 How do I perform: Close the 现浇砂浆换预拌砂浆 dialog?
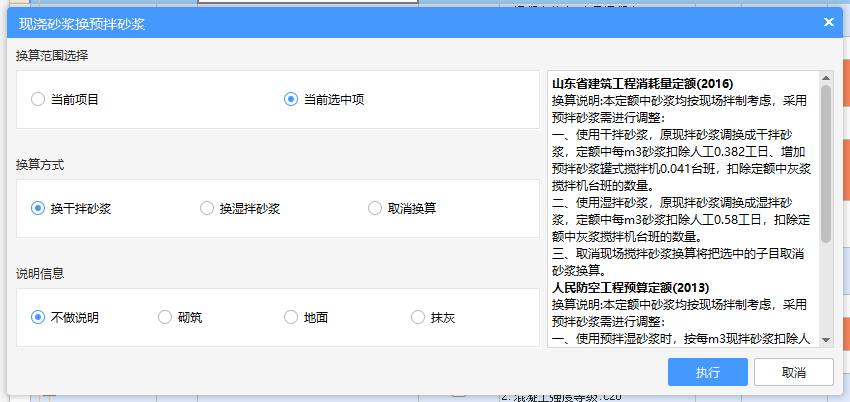[x=828, y=22]
